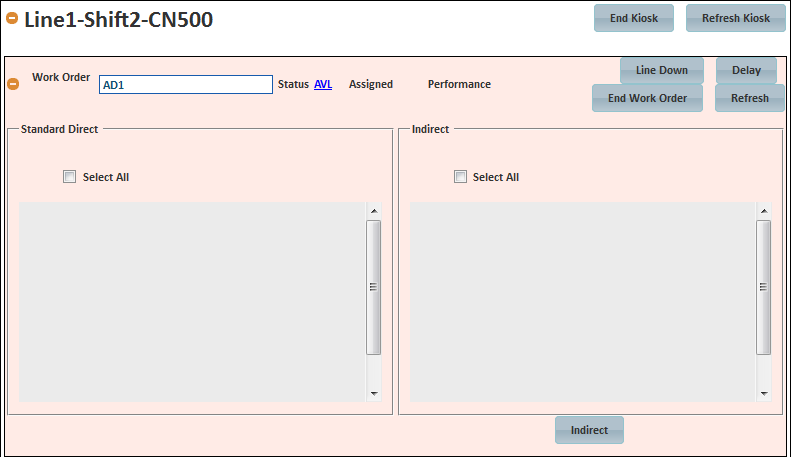Click the Performance label

coord(459,84)
